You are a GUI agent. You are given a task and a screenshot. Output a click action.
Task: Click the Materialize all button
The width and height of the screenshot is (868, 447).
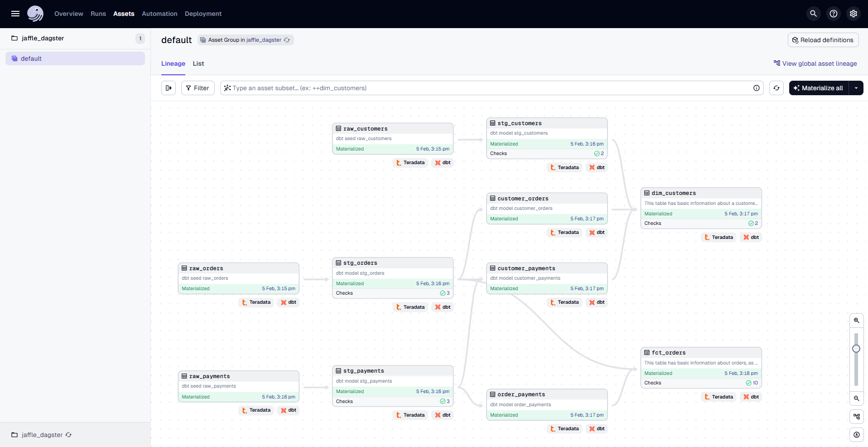click(819, 88)
